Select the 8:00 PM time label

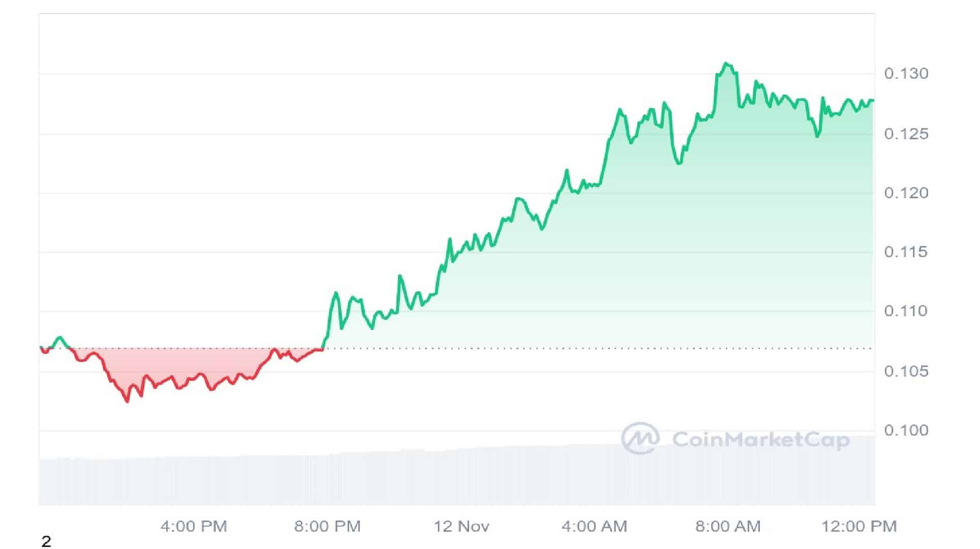pos(327,527)
